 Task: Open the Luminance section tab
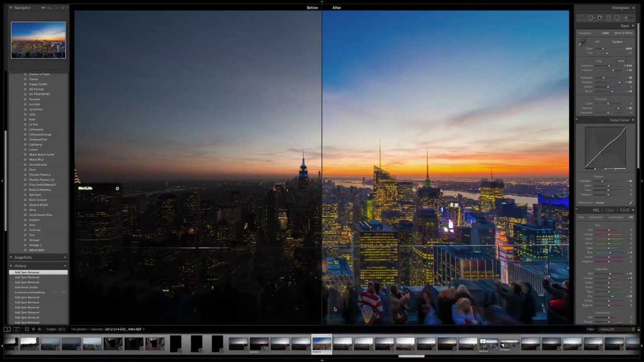[616, 217]
